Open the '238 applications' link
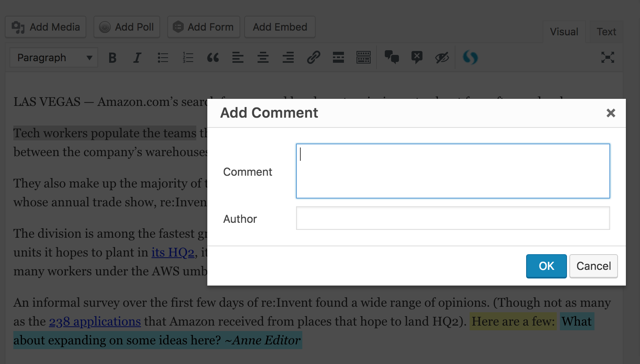640x364 pixels. 95,321
